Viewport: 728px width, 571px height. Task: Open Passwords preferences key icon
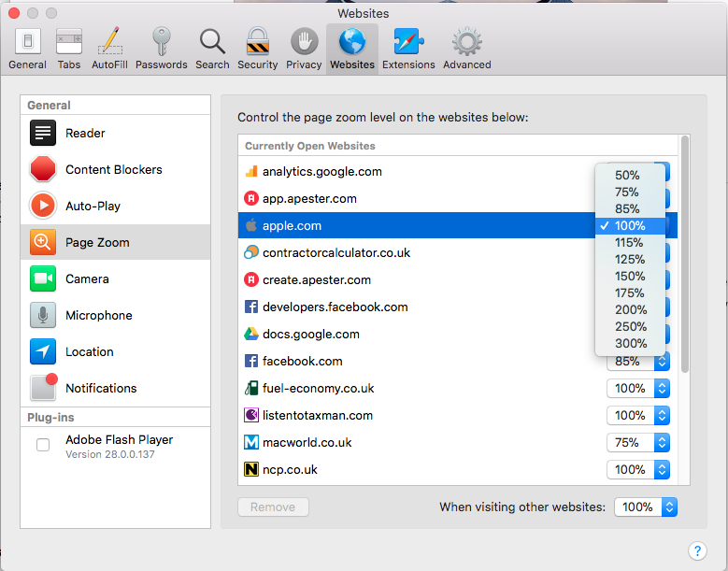[161, 42]
